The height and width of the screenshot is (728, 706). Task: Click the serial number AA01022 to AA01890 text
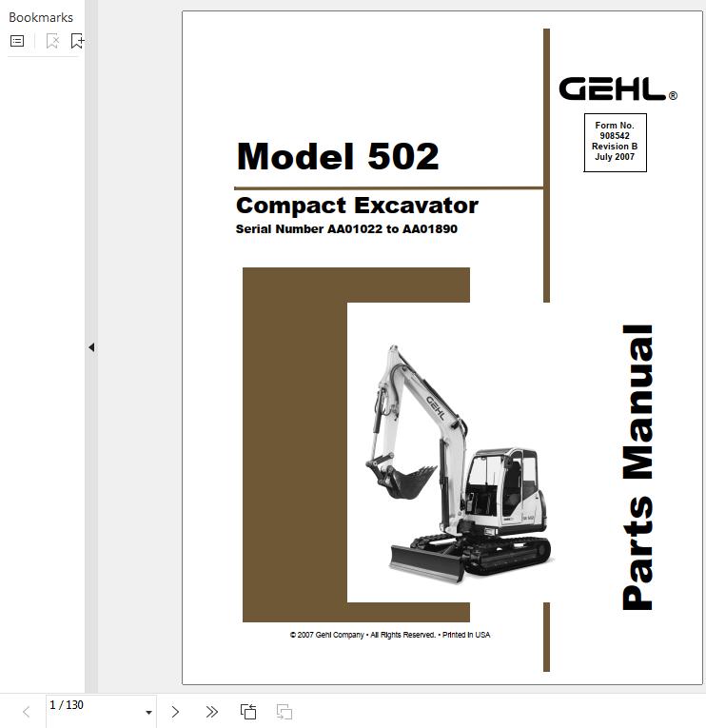coord(346,229)
